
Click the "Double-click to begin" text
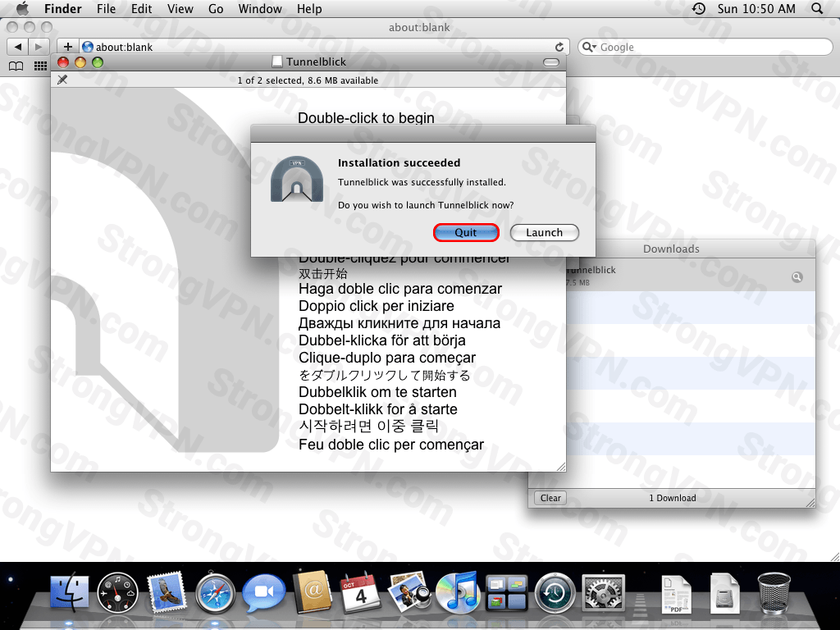click(366, 118)
